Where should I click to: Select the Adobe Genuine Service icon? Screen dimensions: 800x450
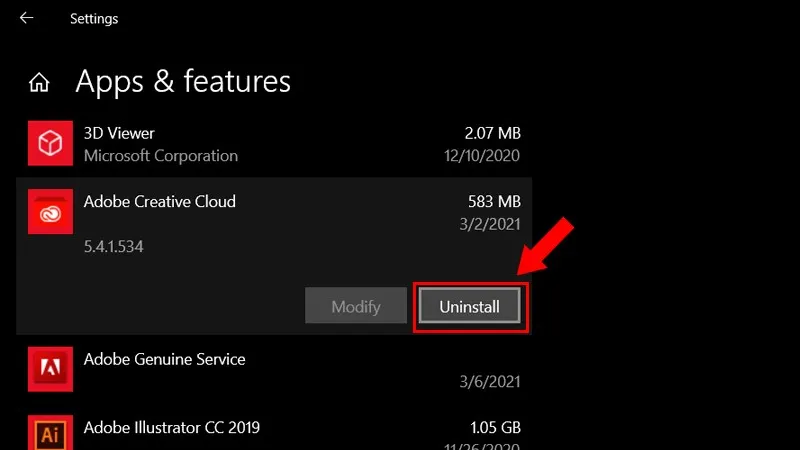click(51, 369)
